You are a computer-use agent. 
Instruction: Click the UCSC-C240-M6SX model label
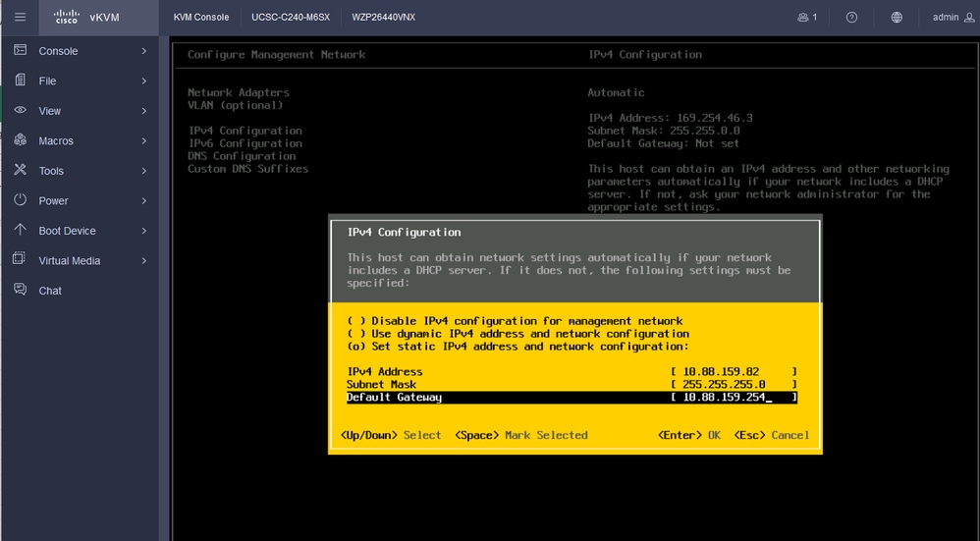coord(291,18)
